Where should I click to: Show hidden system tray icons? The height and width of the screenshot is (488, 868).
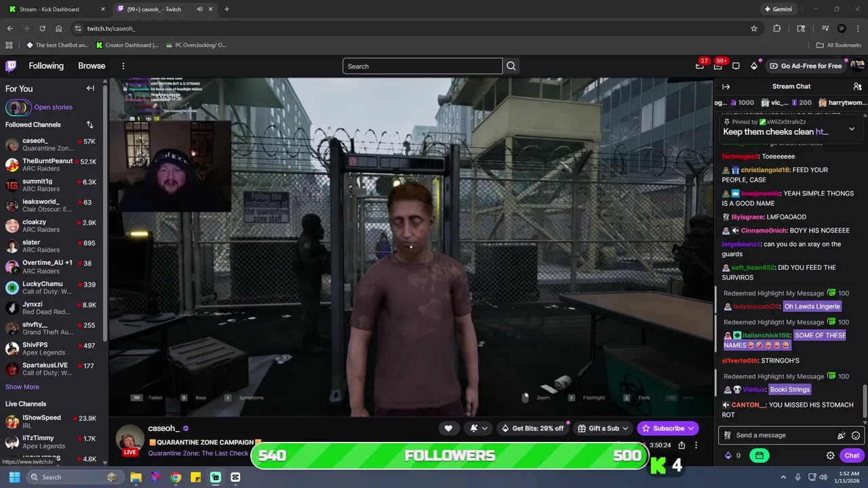pyautogui.click(x=783, y=477)
